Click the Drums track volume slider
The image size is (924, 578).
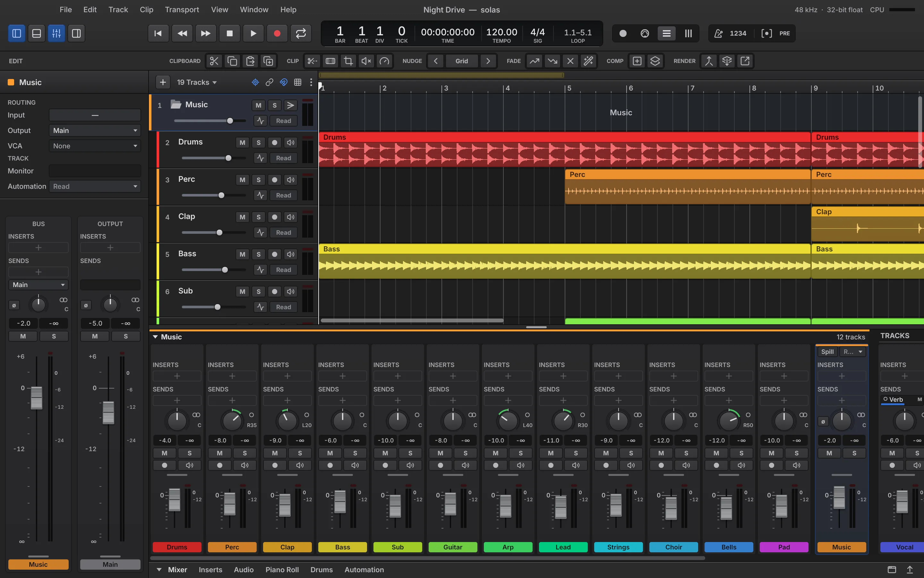pyautogui.click(x=213, y=158)
